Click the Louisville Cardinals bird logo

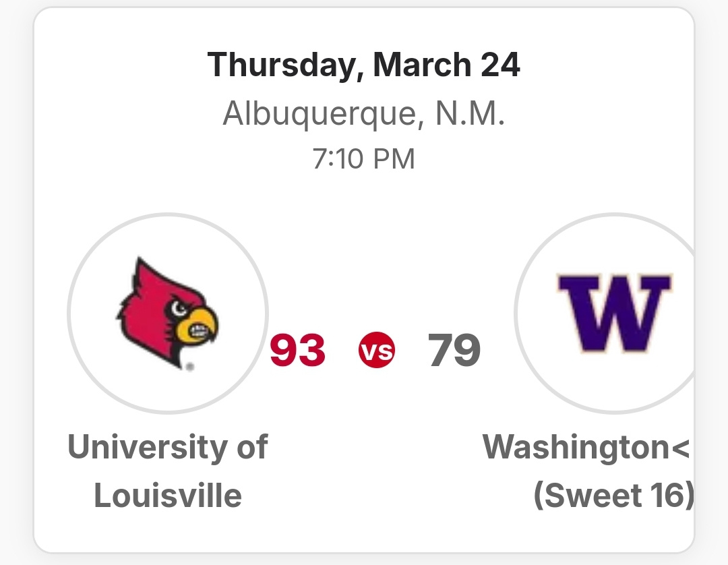[168, 313]
